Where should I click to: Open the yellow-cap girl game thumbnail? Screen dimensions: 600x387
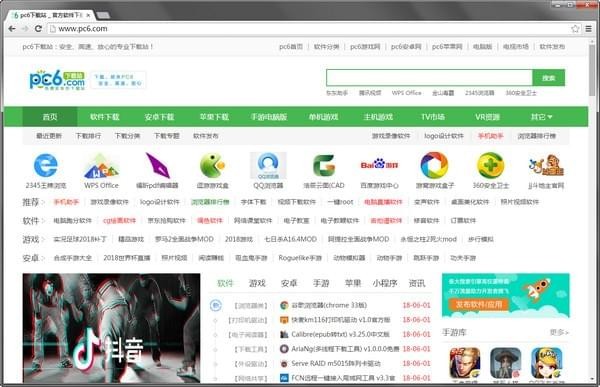[x=546, y=363]
